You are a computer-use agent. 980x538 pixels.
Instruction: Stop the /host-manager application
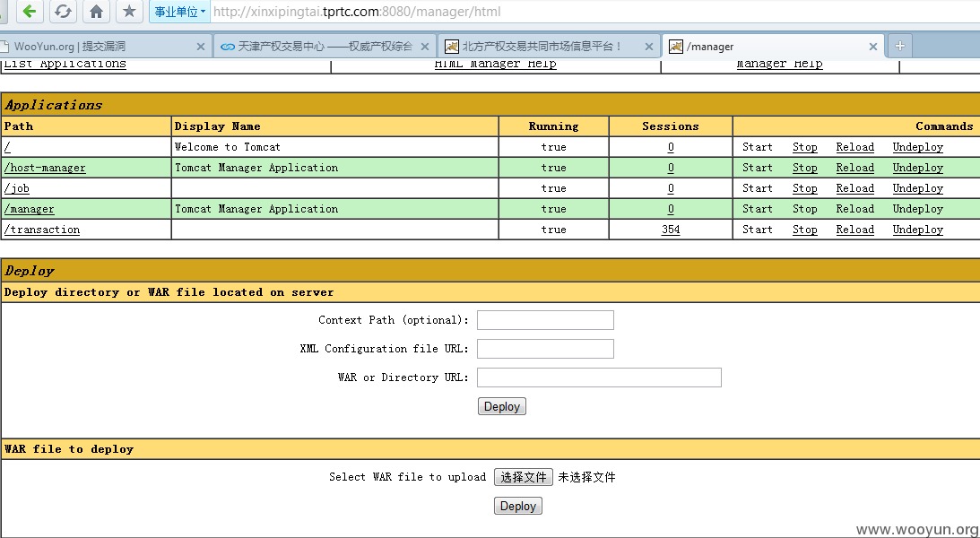pyautogui.click(x=805, y=168)
